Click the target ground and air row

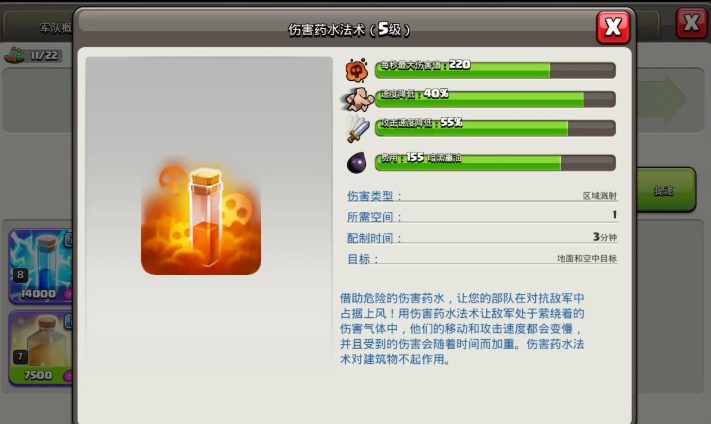(482, 258)
